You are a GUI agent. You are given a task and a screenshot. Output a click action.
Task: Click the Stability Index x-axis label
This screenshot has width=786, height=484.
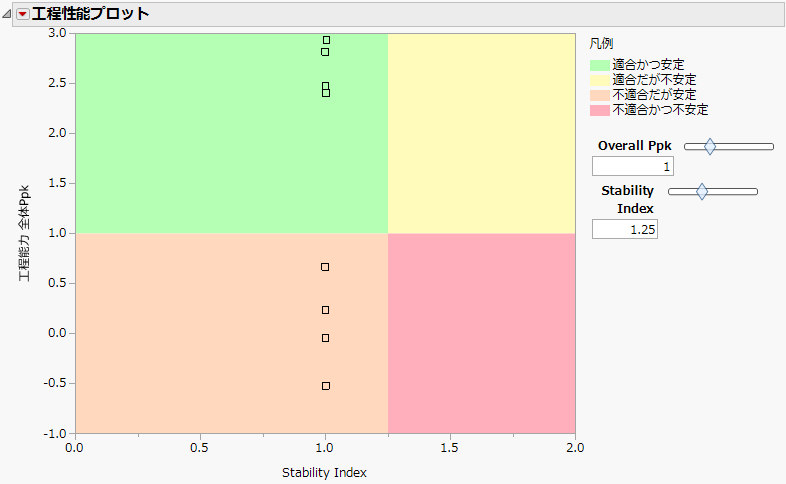click(324, 473)
